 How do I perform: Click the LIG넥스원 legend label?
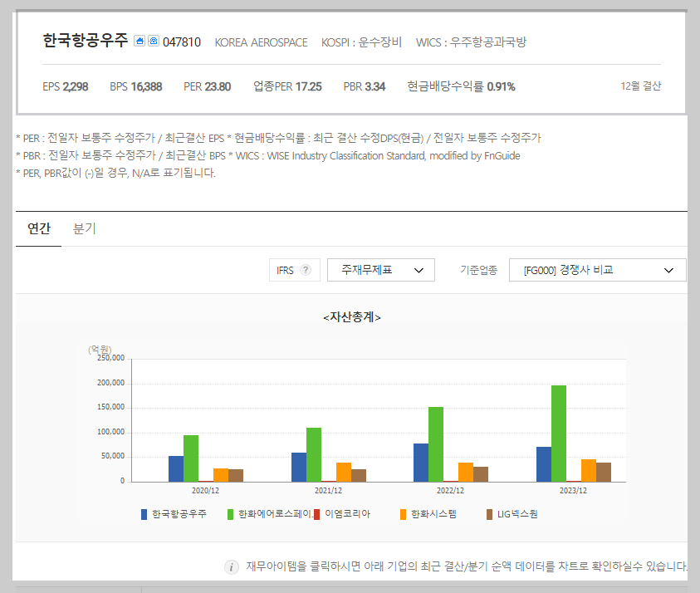pyautogui.click(x=517, y=514)
